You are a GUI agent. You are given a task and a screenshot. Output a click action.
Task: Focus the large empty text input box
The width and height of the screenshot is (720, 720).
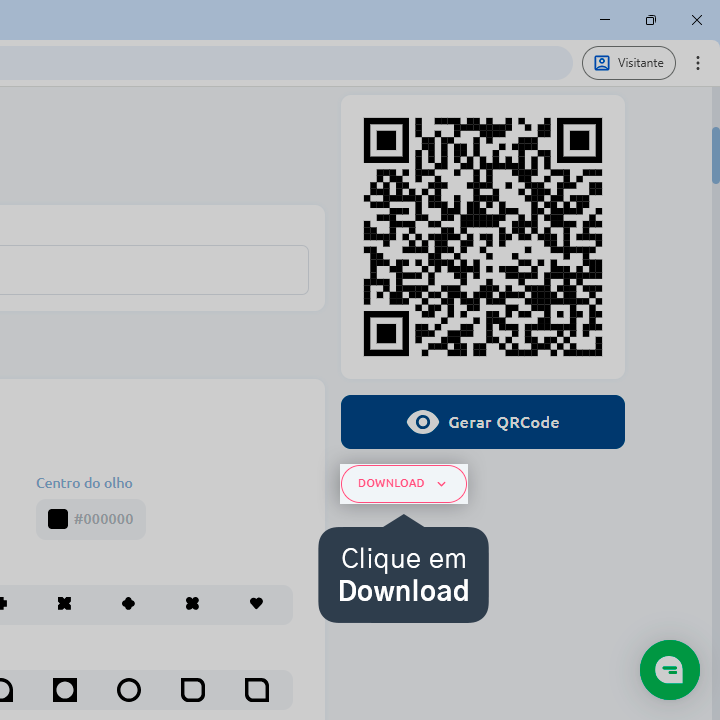tap(153, 270)
